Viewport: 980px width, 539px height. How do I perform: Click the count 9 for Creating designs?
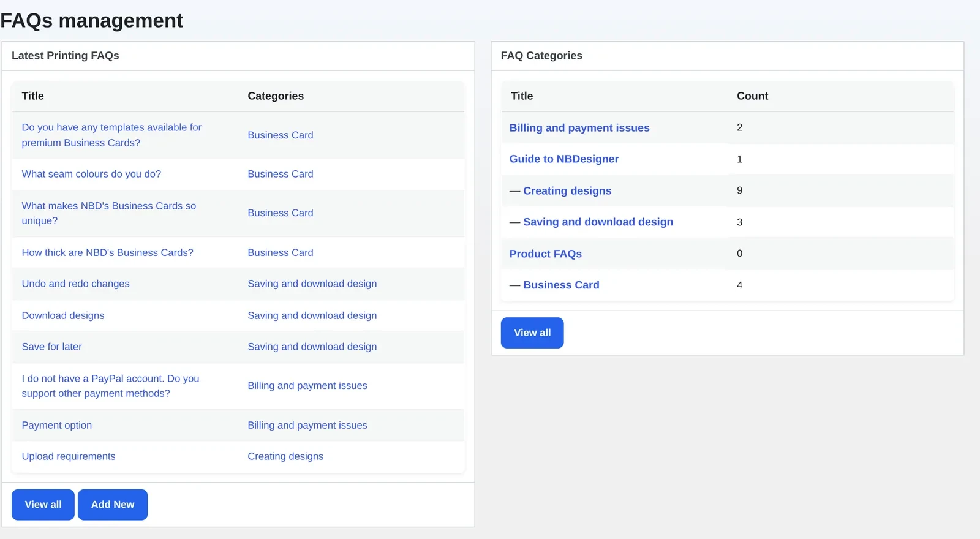point(739,190)
